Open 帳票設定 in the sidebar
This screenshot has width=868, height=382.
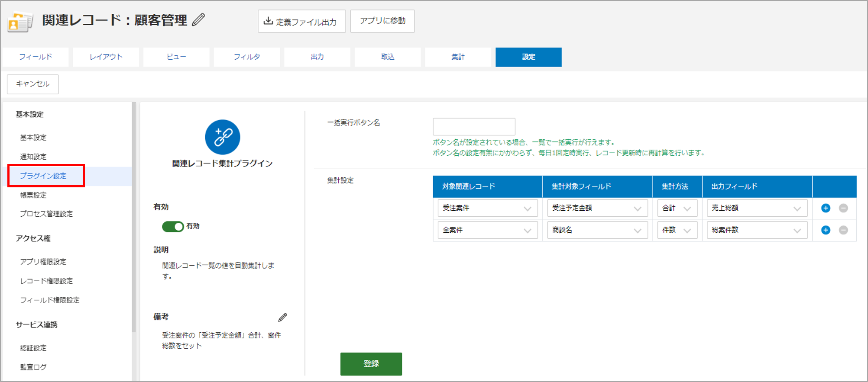point(33,195)
